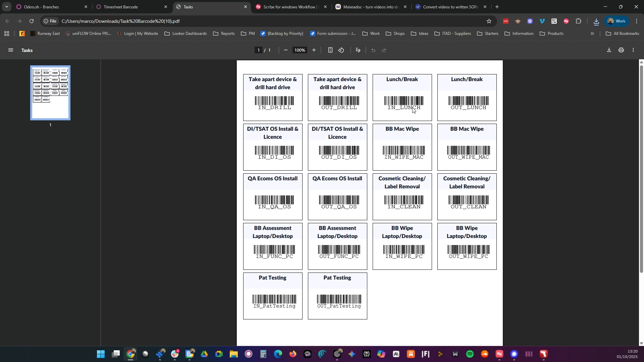Zoom out the PDF with minus icon
Screen dimensions: 644x362
tap(286, 50)
